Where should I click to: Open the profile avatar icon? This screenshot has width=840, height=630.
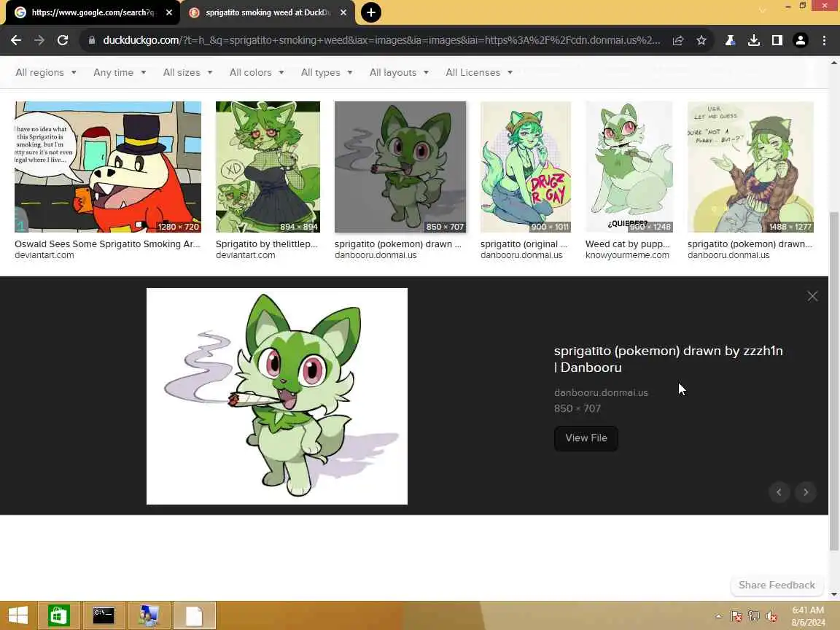[x=801, y=40]
